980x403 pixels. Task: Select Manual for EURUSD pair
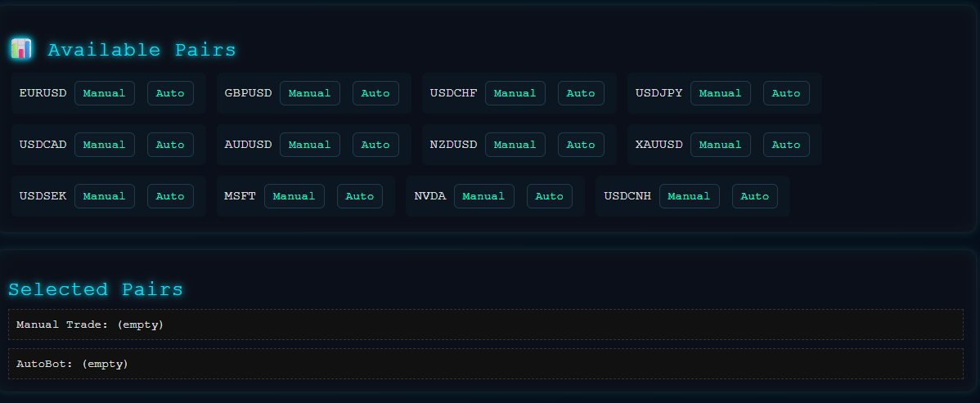click(x=105, y=93)
